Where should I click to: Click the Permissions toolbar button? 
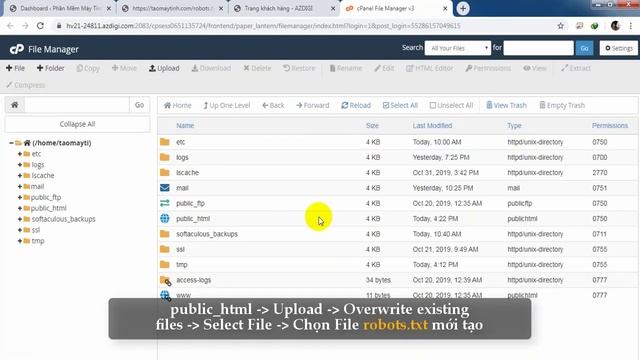click(x=488, y=68)
